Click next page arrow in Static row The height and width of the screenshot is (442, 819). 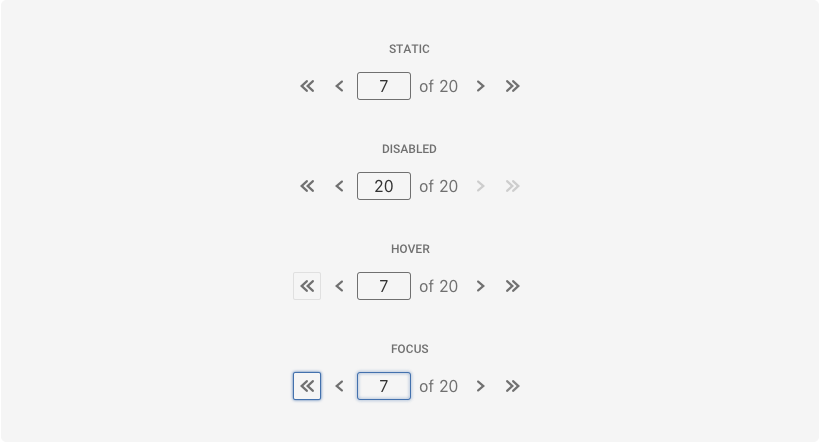(x=481, y=86)
